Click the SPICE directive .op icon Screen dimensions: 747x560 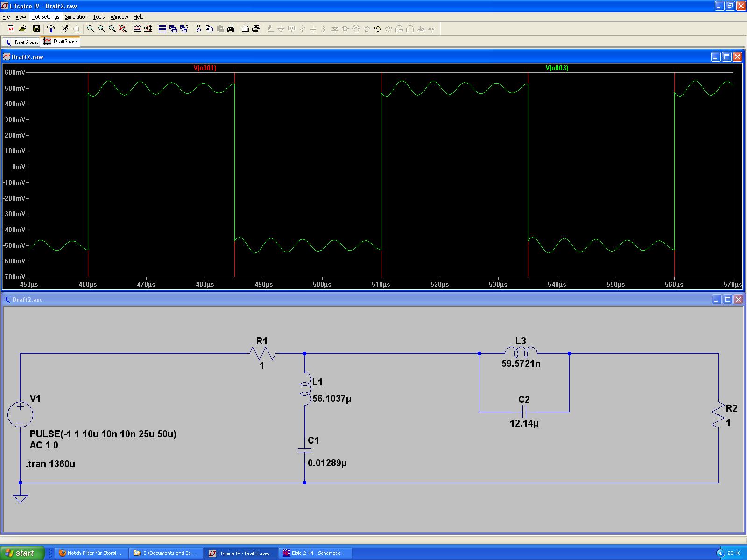[x=431, y=29]
